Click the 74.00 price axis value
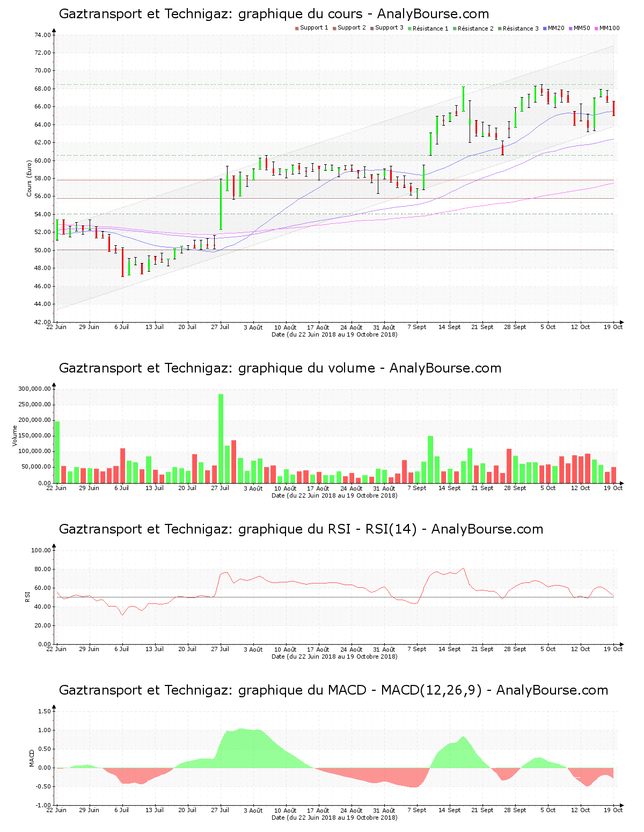 click(x=43, y=35)
